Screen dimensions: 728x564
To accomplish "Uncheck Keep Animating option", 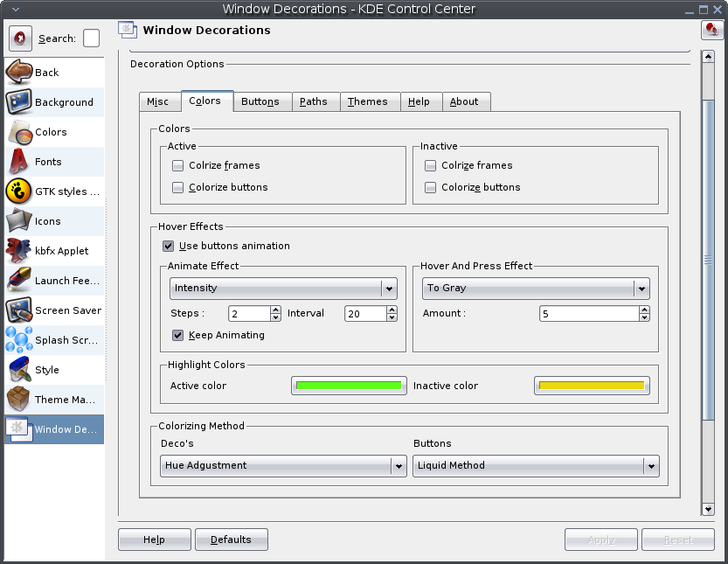I will 177,335.
